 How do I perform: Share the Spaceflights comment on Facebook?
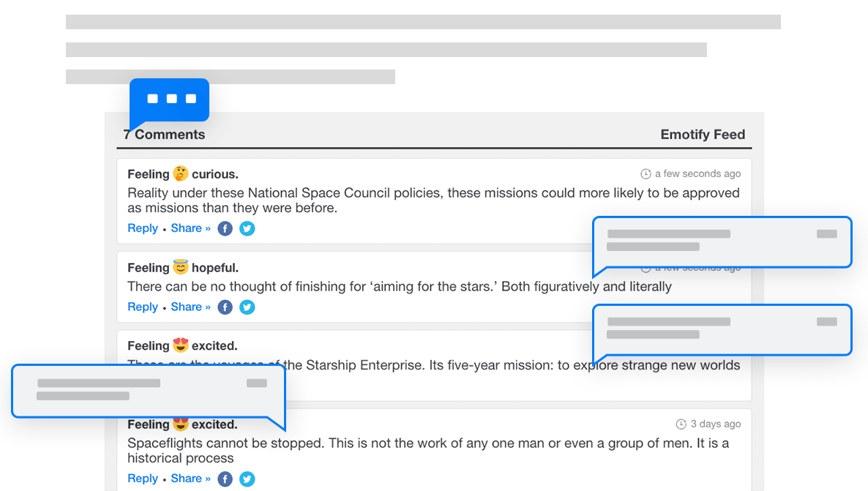[x=225, y=479]
